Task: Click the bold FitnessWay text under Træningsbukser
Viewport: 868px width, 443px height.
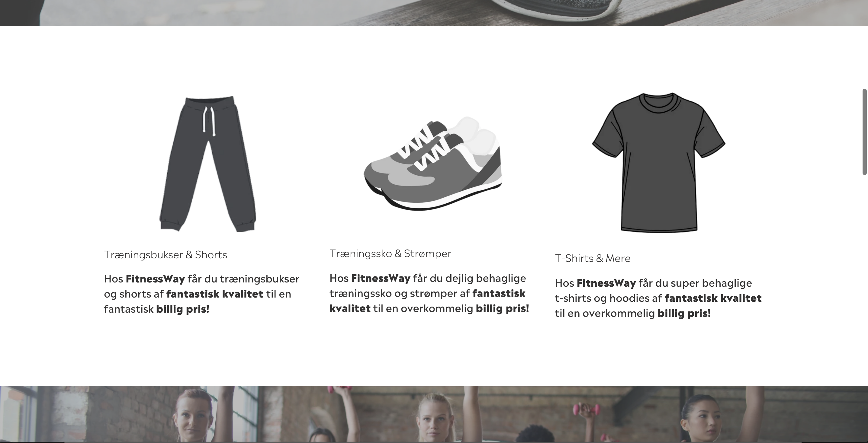Action: point(155,279)
